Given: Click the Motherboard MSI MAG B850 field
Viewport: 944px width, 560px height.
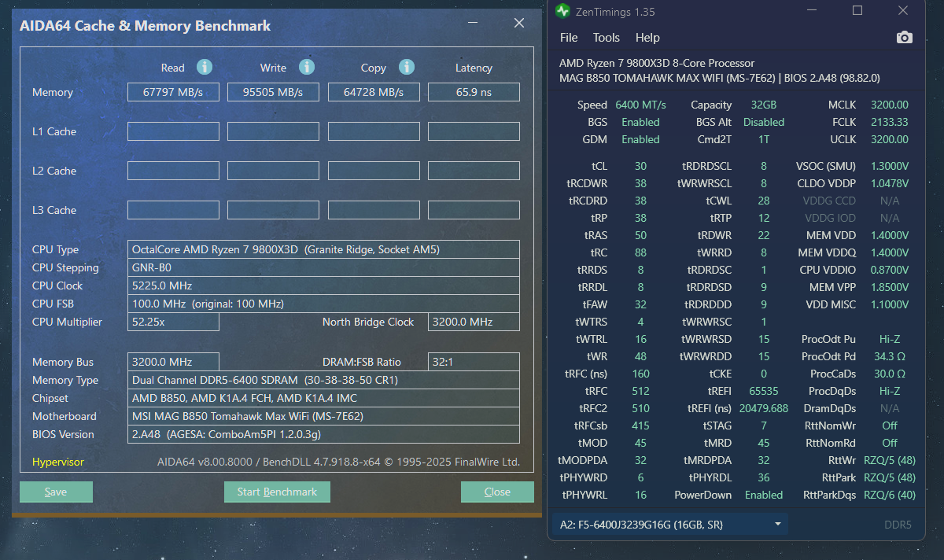Looking at the screenshot, I should 323,416.
